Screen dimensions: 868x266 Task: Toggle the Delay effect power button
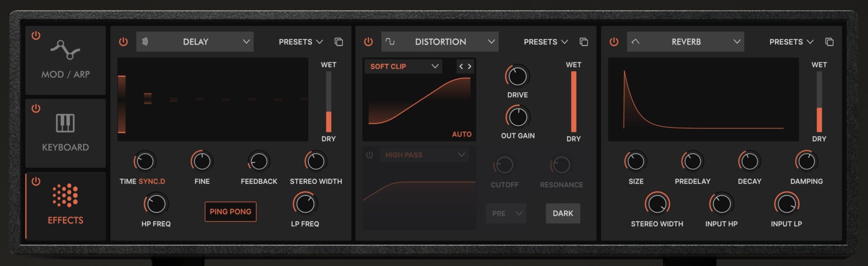click(123, 42)
